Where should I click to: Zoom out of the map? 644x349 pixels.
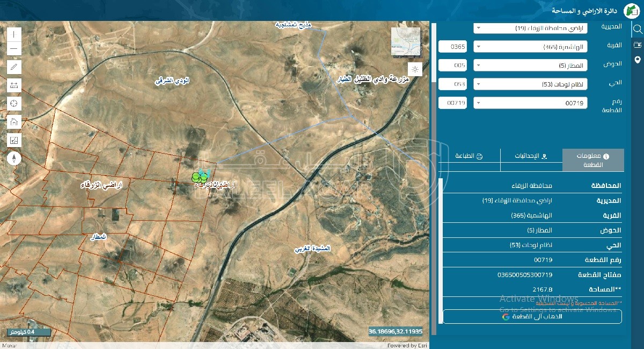(14, 49)
